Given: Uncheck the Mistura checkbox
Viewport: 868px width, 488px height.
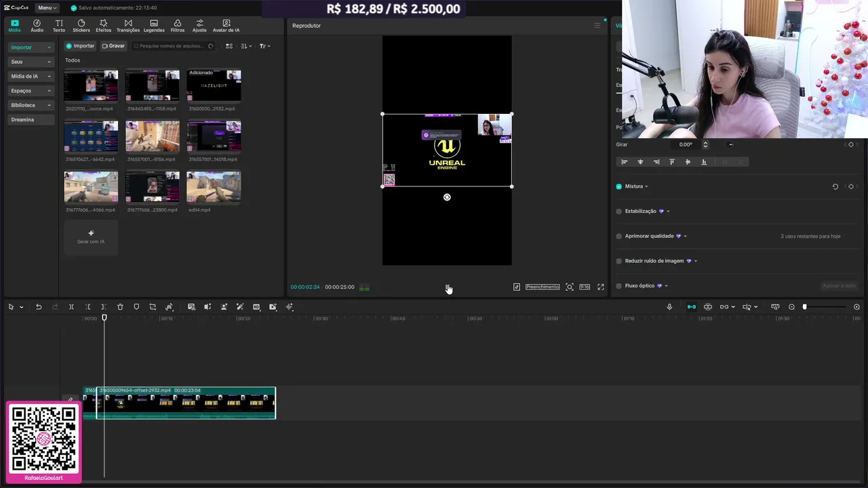Looking at the screenshot, I should (x=618, y=186).
